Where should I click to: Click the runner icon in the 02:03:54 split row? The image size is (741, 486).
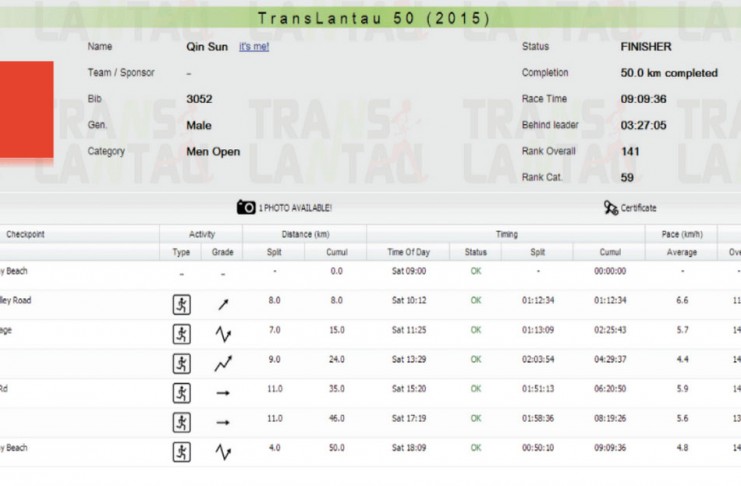(181, 364)
